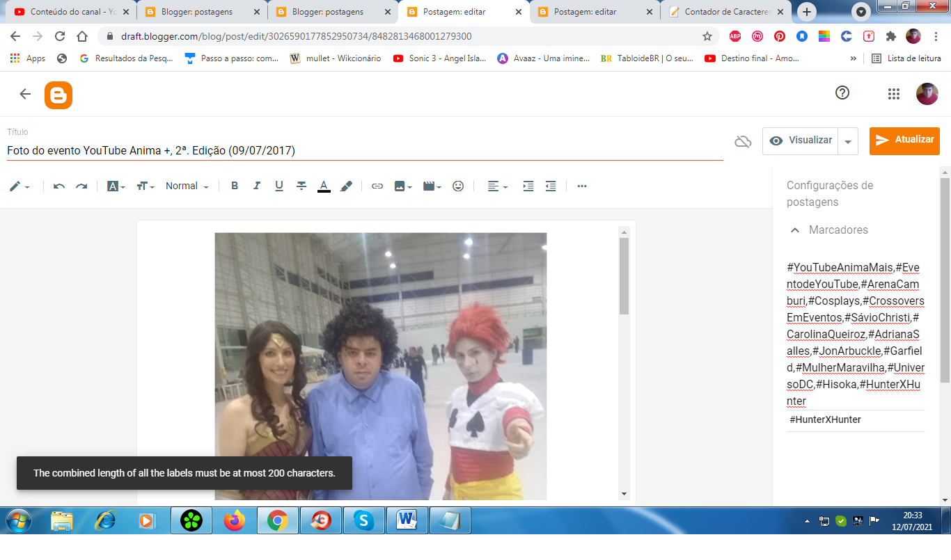Screen dimensions: 951x560
Task: Open the Google apps grid
Action: [894, 94]
